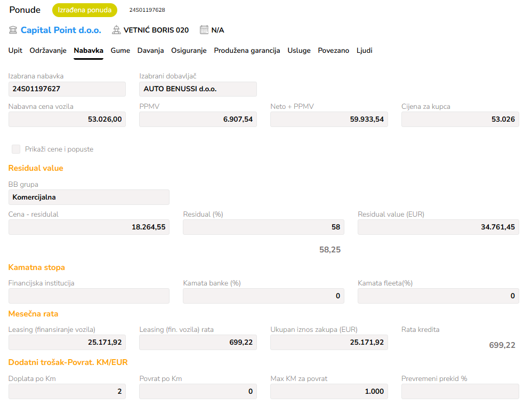Click the Nabavna cena vozila field

(67, 120)
